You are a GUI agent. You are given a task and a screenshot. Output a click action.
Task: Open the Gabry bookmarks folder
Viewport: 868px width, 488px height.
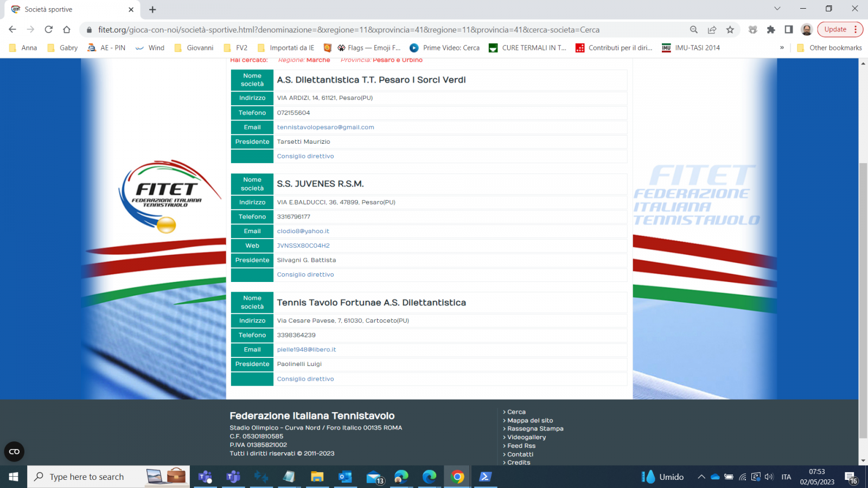coord(62,48)
